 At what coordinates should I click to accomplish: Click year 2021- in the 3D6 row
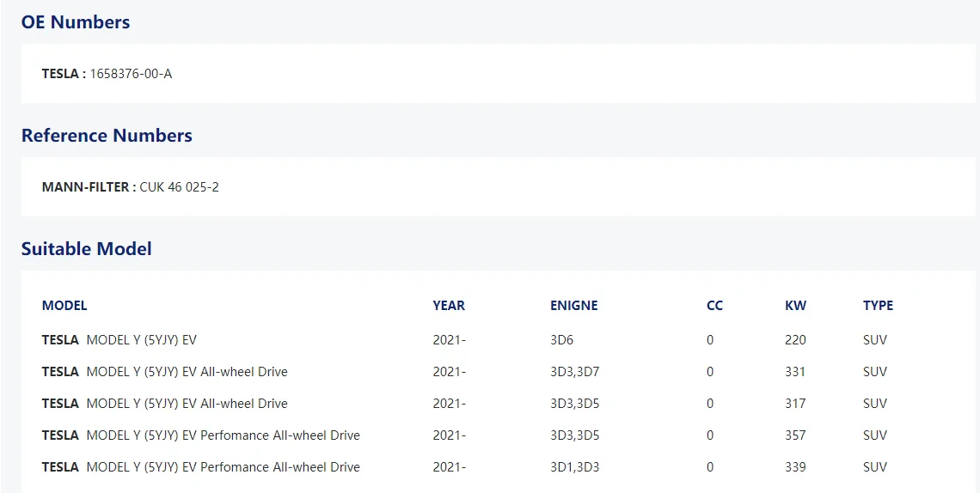point(450,341)
